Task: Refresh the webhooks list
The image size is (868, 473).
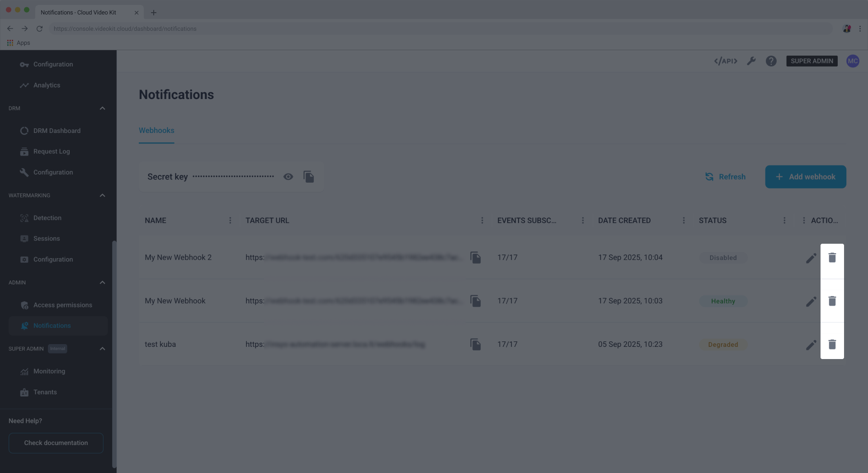Action: [x=725, y=177]
